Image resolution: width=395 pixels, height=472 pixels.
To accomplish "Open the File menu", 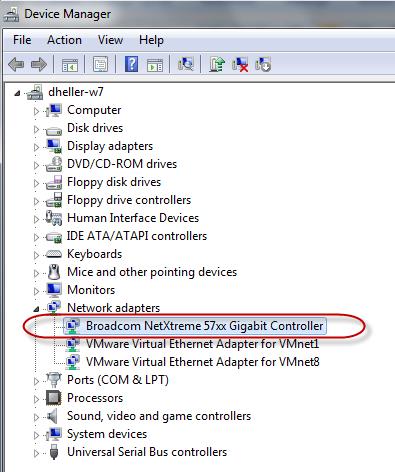I will point(22,40).
